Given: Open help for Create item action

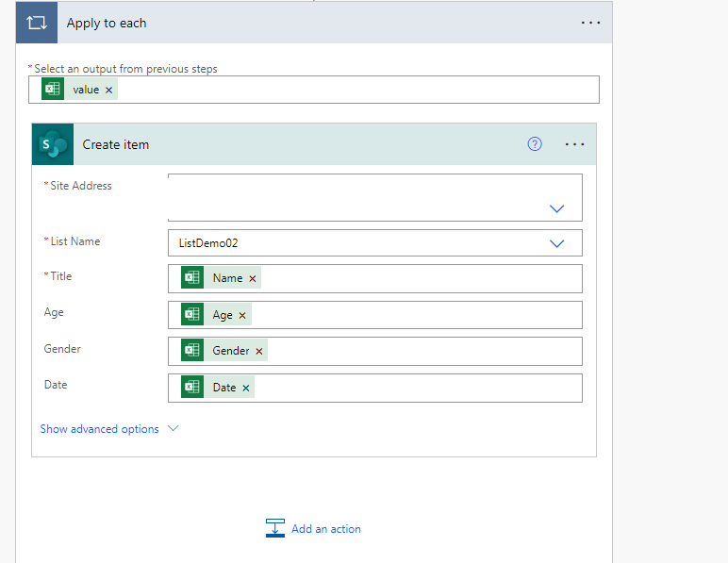Looking at the screenshot, I should (535, 144).
